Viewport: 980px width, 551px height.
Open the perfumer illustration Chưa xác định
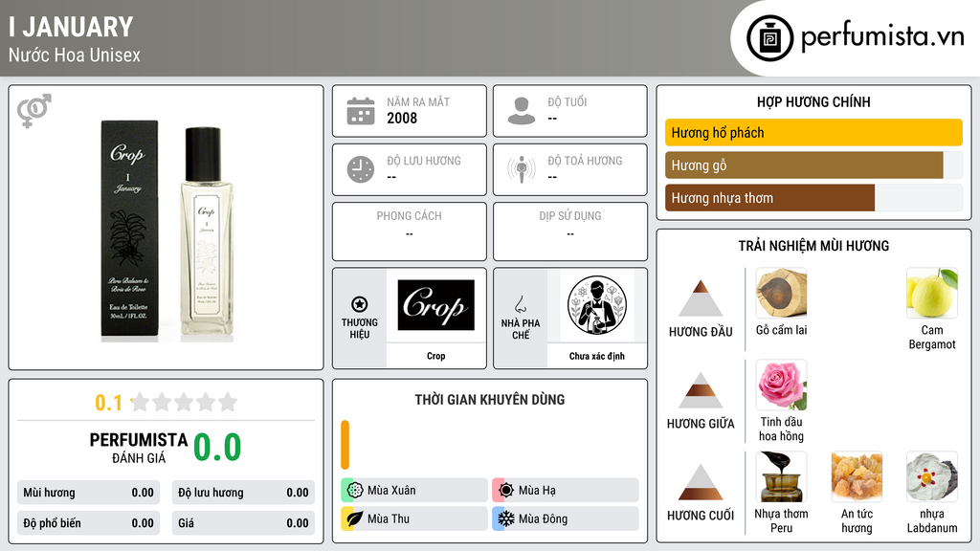(597, 305)
